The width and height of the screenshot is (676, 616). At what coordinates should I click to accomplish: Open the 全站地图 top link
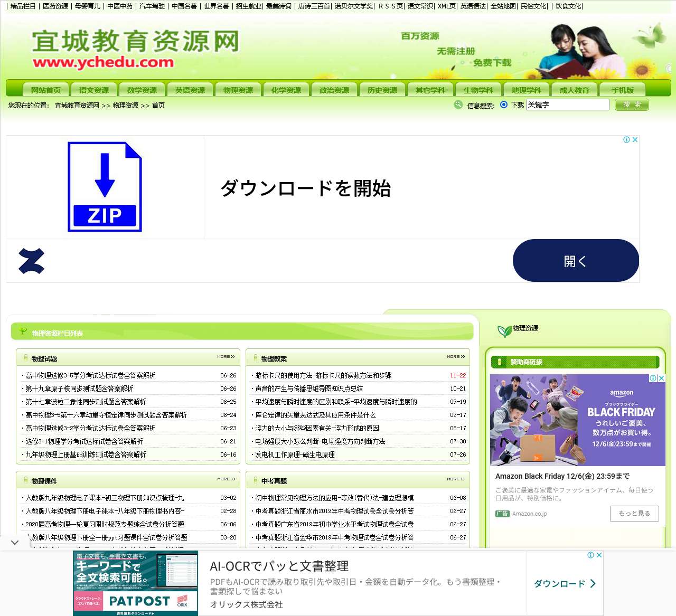[x=503, y=6]
